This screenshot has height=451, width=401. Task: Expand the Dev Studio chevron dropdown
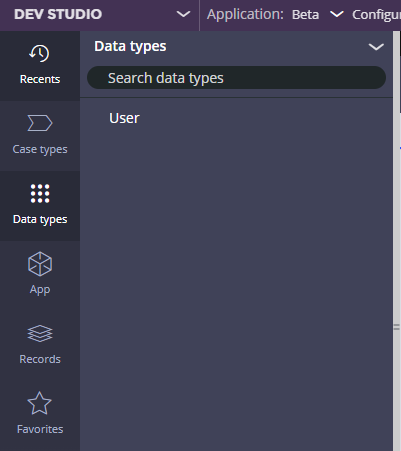(x=183, y=14)
